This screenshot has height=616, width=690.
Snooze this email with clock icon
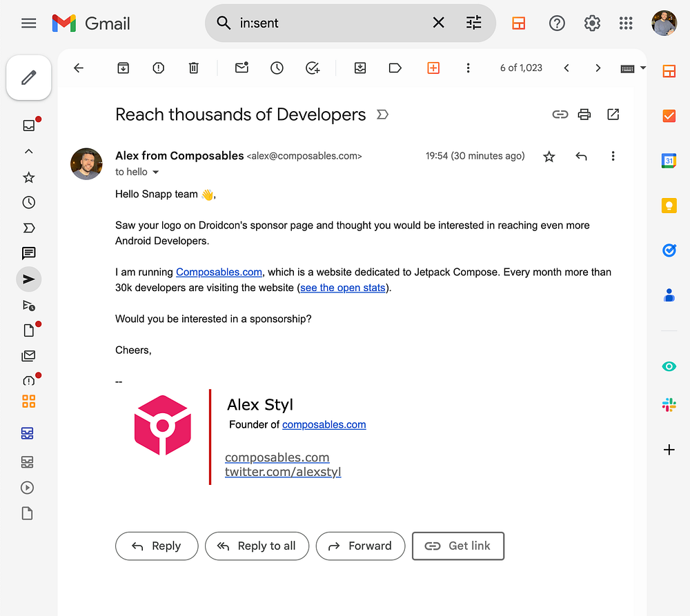click(277, 68)
